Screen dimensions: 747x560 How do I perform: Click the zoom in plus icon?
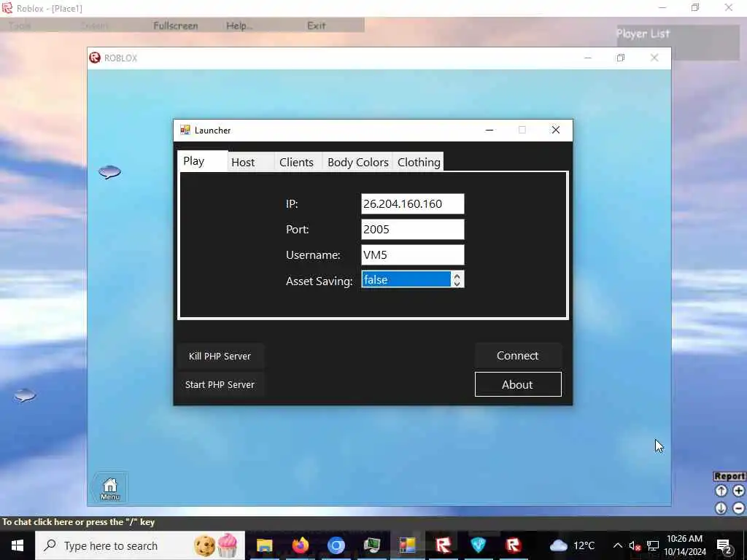(x=738, y=491)
